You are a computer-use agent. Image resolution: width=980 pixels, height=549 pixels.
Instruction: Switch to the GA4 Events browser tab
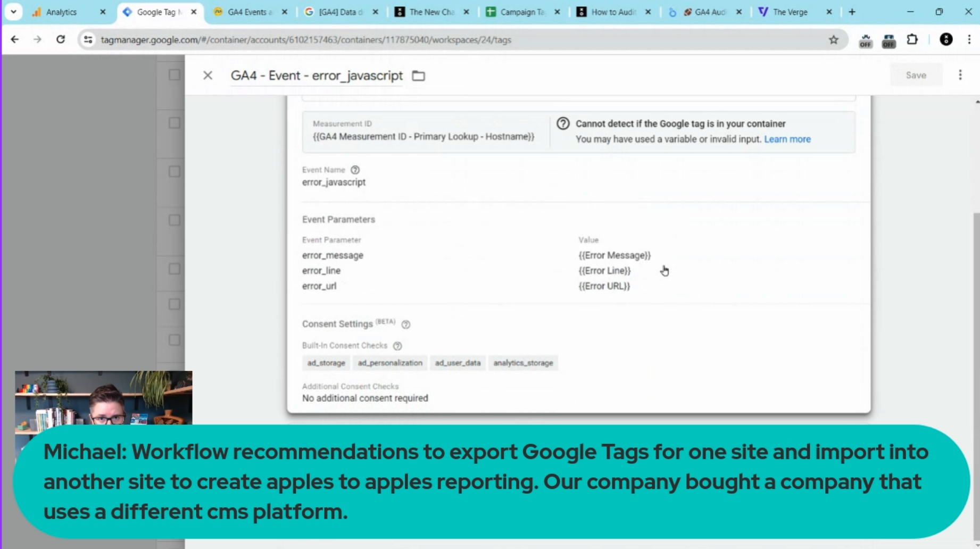point(249,12)
